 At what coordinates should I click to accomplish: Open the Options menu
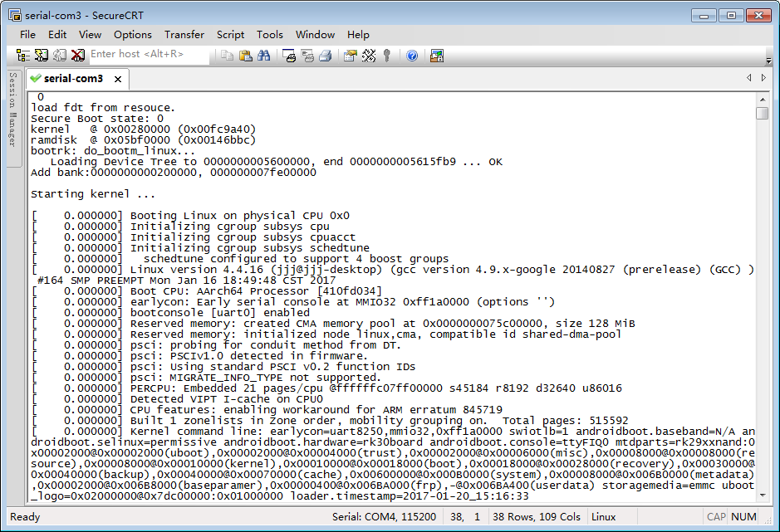tap(133, 34)
